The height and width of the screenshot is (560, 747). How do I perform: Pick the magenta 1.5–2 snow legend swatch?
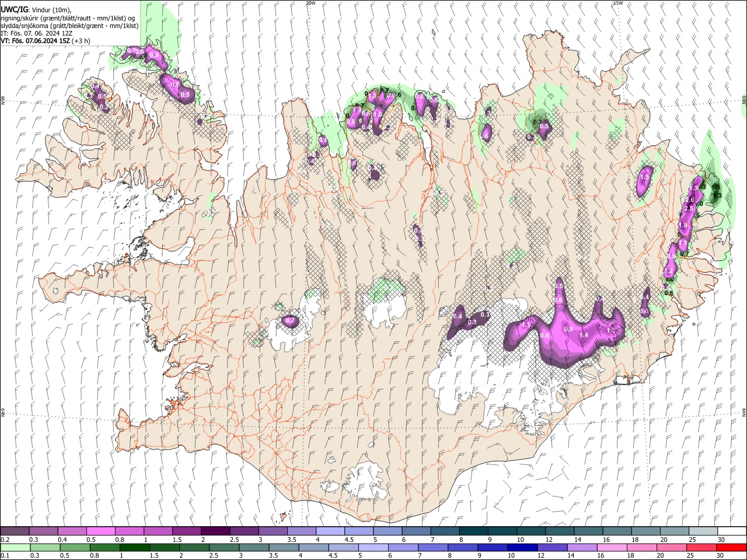coord(187,531)
